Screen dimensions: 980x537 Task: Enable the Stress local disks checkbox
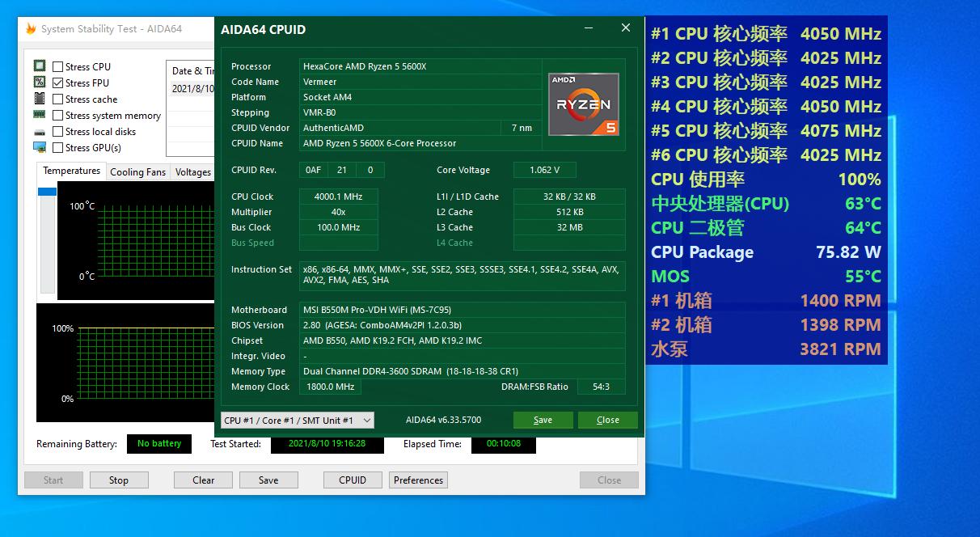pos(58,131)
